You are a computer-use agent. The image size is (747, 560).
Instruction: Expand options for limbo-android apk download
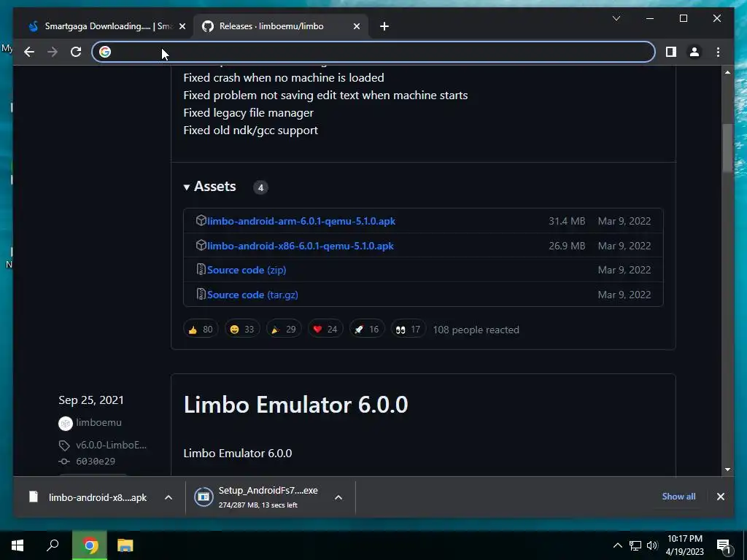point(169,497)
